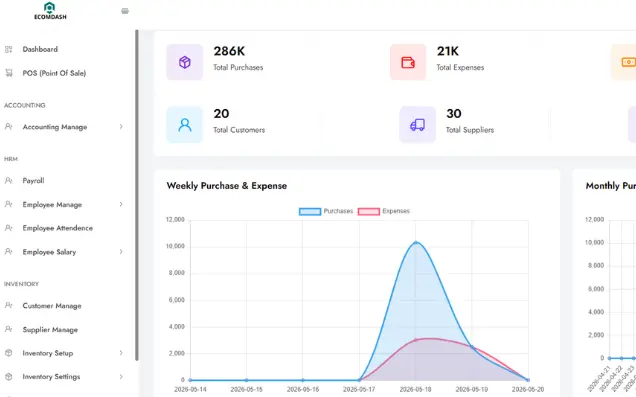This screenshot has height=397, width=636.
Task: Open Customer Manage page
Action: pos(52,305)
